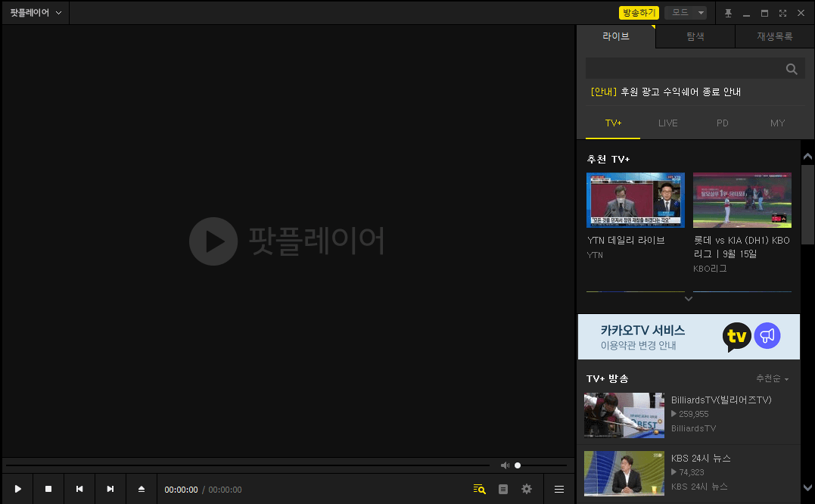Open the playlist search icon

pyautogui.click(x=479, y=489)
